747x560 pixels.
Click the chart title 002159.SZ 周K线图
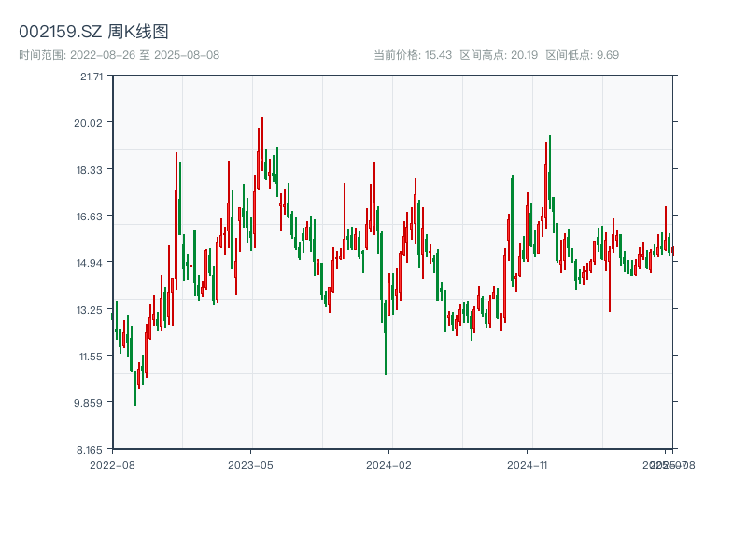[x=93, y=32]
